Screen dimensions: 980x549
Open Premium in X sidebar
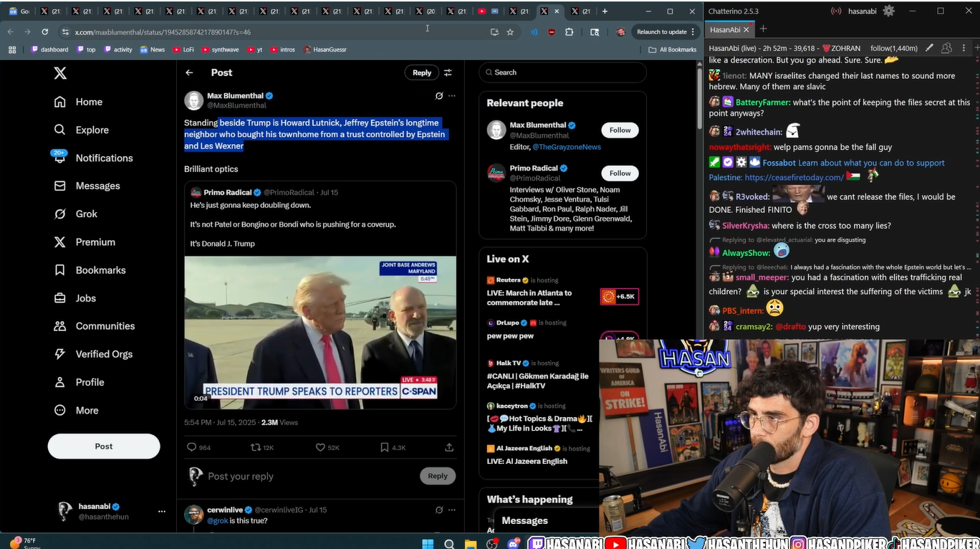pos(85,242)
